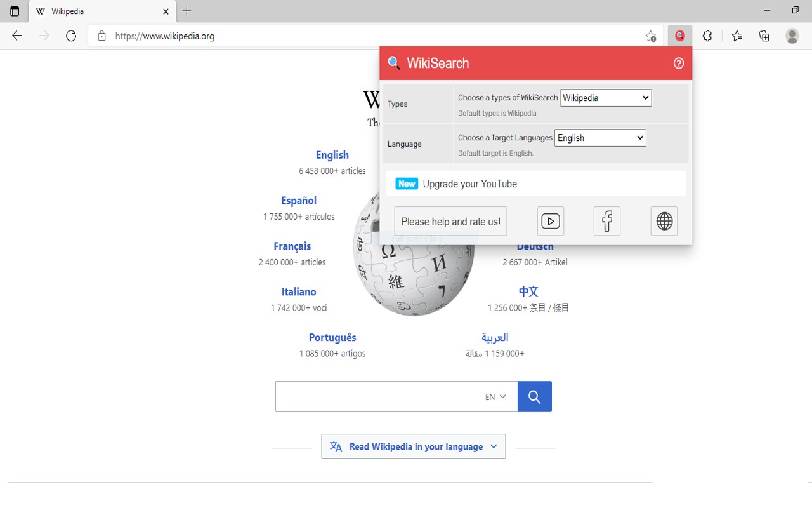Open the Español Wikipedia link
Screen dimensions: 812x508
[299, 201]
